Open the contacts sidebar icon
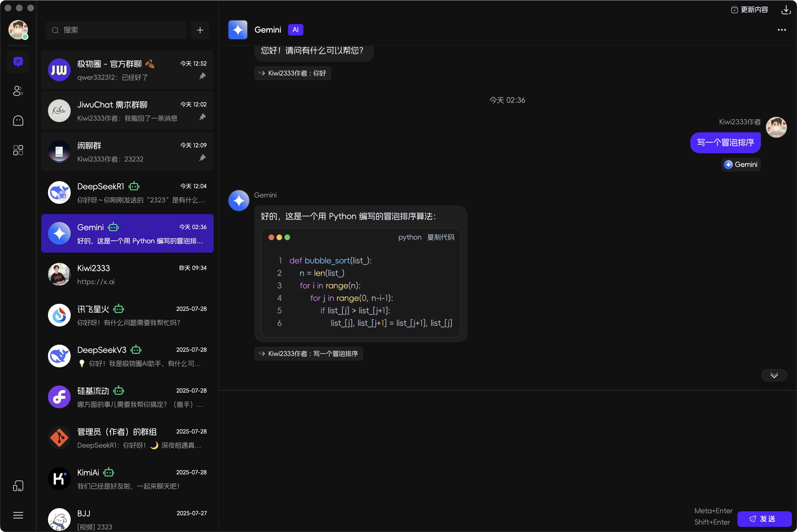 click(x=18, y=91)
